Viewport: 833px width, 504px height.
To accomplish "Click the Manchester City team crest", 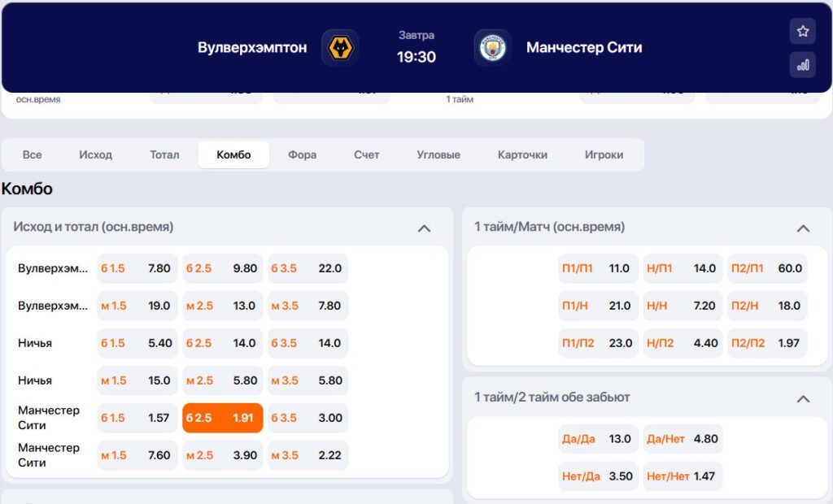I will click(492, 48).
